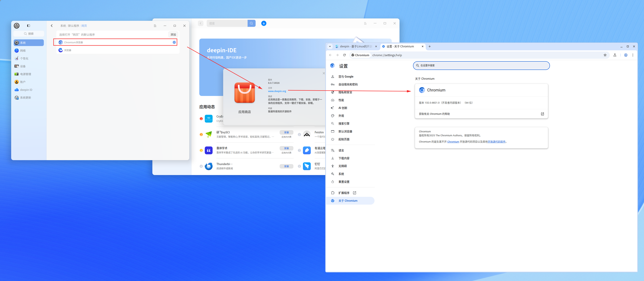
Task: Open the App Store hamburger menu
Action: 365,23
